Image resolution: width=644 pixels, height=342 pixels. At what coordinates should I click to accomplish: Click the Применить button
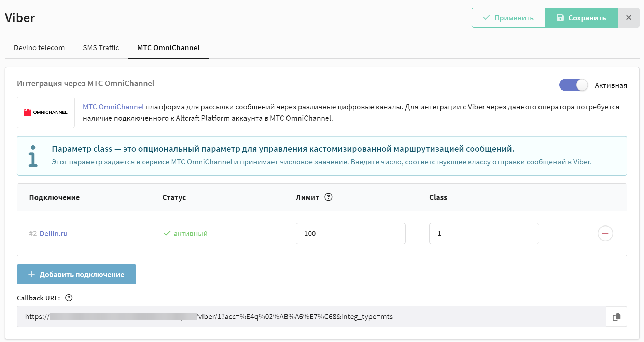pos(508,18)
